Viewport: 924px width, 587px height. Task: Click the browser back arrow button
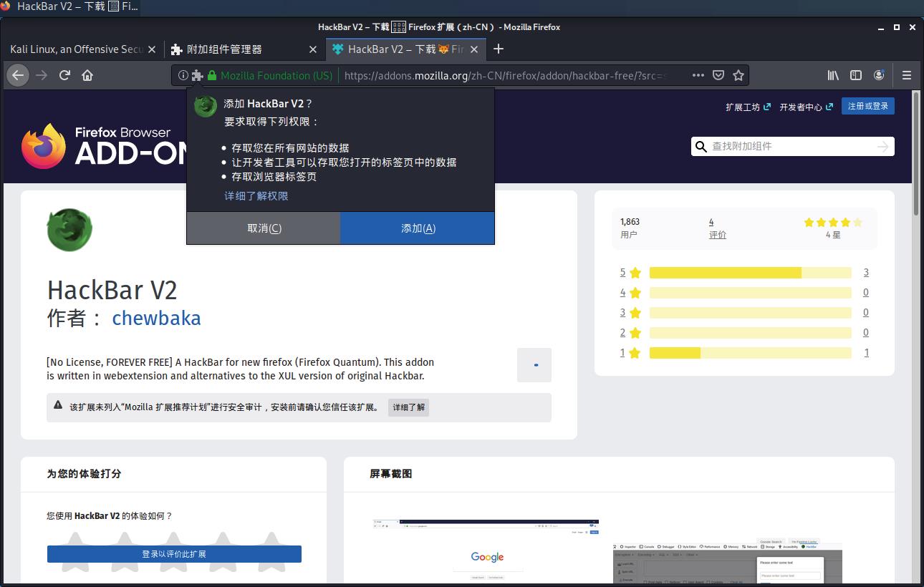[18, 75]
